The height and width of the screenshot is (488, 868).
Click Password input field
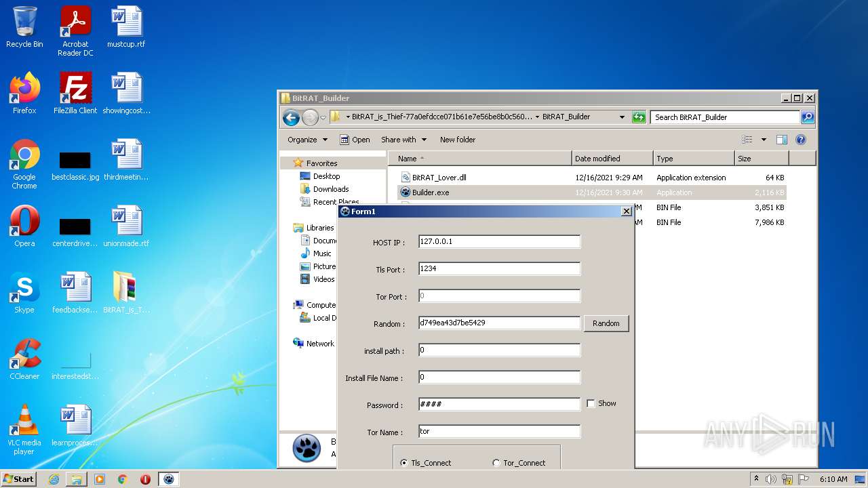coord(499,404)
